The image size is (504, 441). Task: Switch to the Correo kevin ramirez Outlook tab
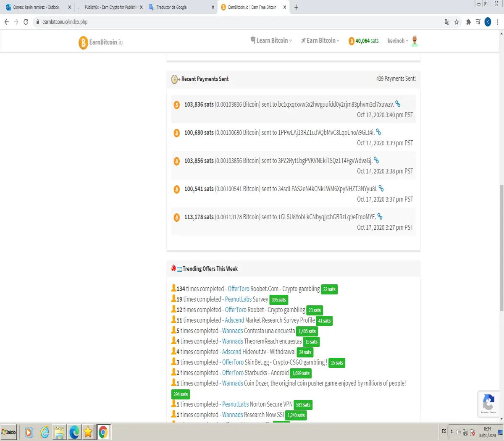(37, 7)
